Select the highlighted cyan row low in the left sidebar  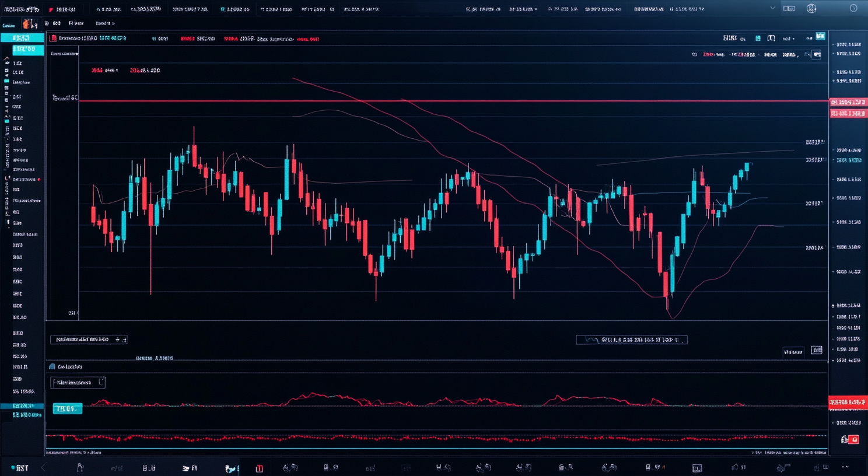(22, 405)
